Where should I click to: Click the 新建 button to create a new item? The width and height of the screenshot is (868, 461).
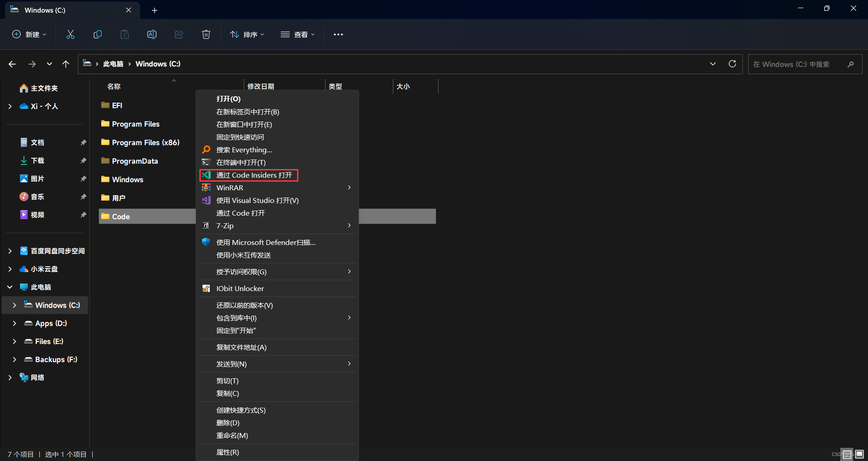click(x=28, y=34)
